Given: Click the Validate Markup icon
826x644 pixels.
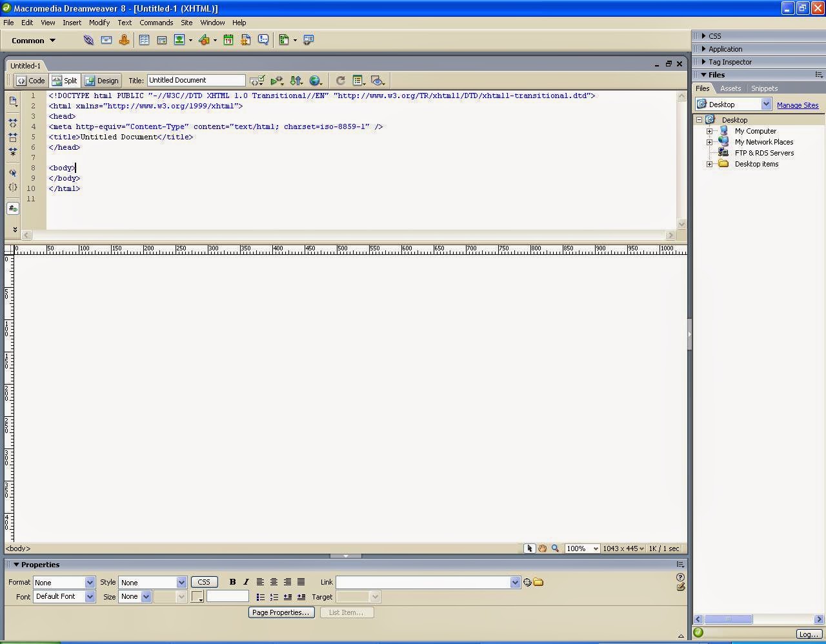Looking at the screenshot, I should (x=257, y=81).
